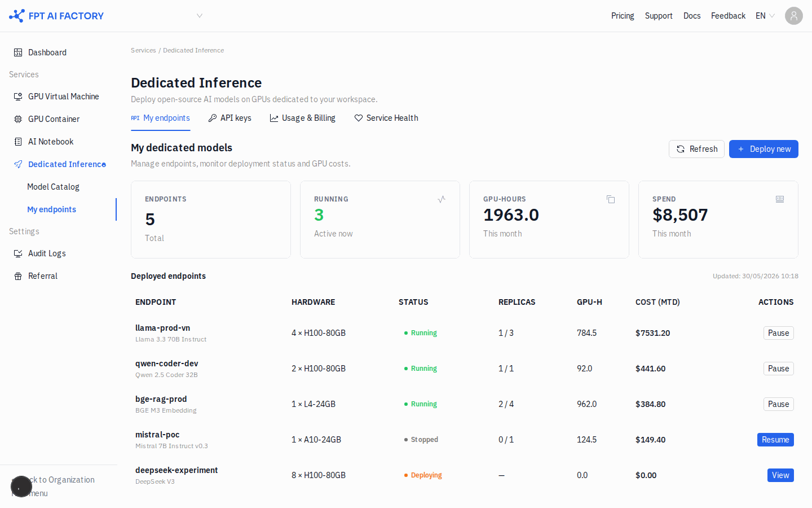The height and width of the screenshot is (508, 812).
Task: Click the Running card activity icon
Action: click(442, 199)
